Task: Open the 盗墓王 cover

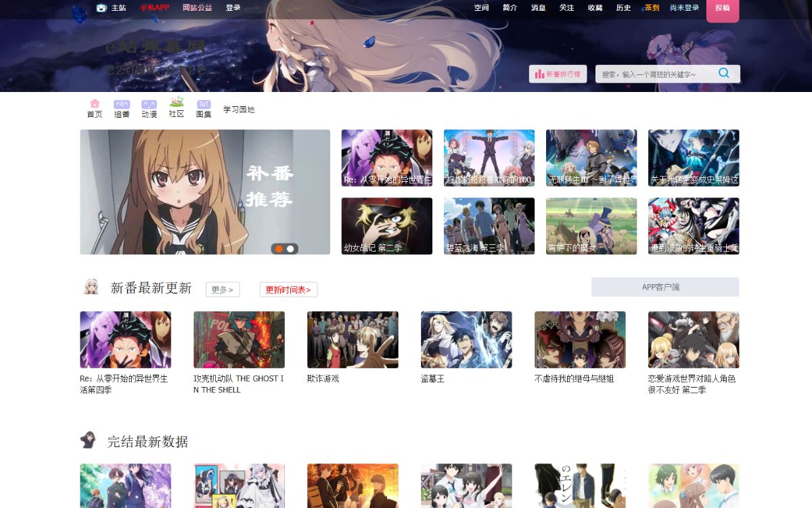Action: 466,340
